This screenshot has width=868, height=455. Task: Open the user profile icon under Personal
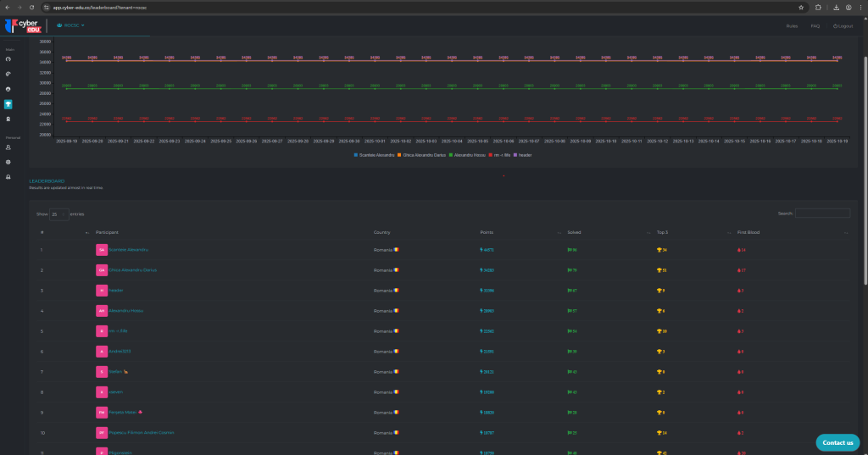tap(8, 147)
